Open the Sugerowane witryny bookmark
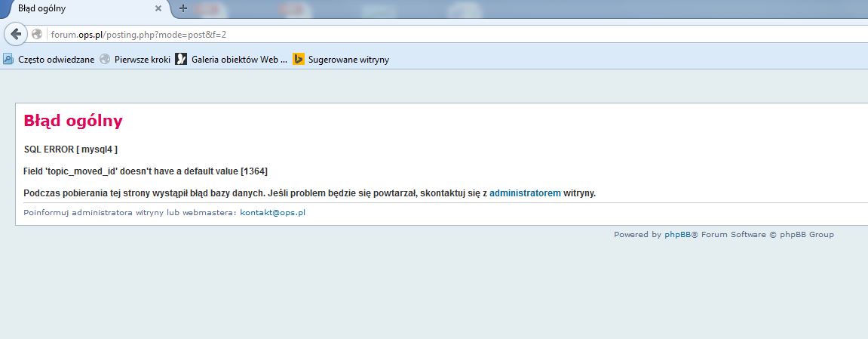Image resolution: width=868 pixels, height=339 pixels. pyautogui.click(x=341, y=60)
